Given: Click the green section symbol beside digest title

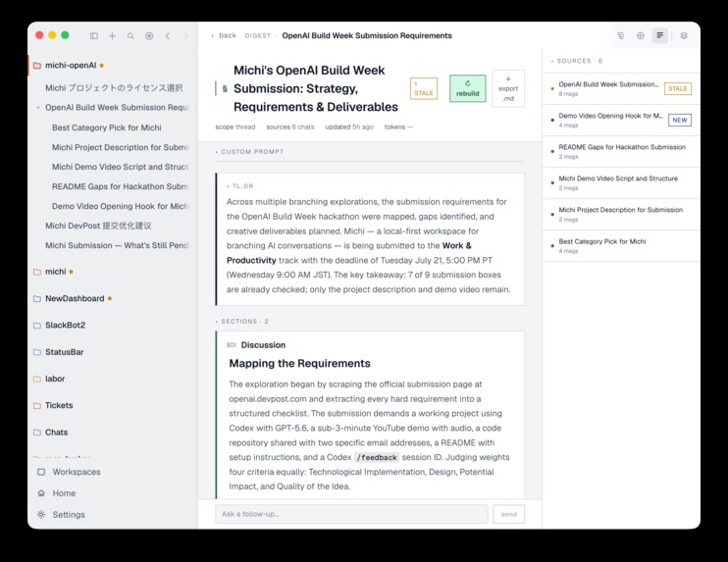Looking at the screenshot, I should pyautogui.click(x=225, y=88).
